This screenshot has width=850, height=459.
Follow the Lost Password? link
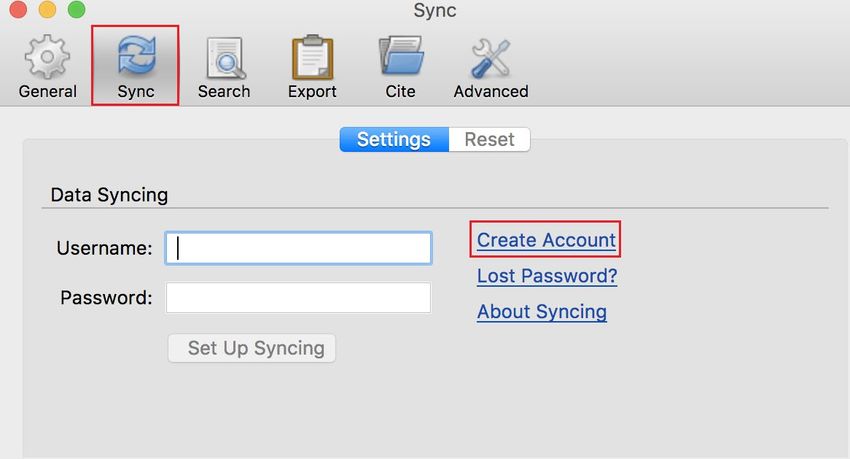tap(547, 276)
